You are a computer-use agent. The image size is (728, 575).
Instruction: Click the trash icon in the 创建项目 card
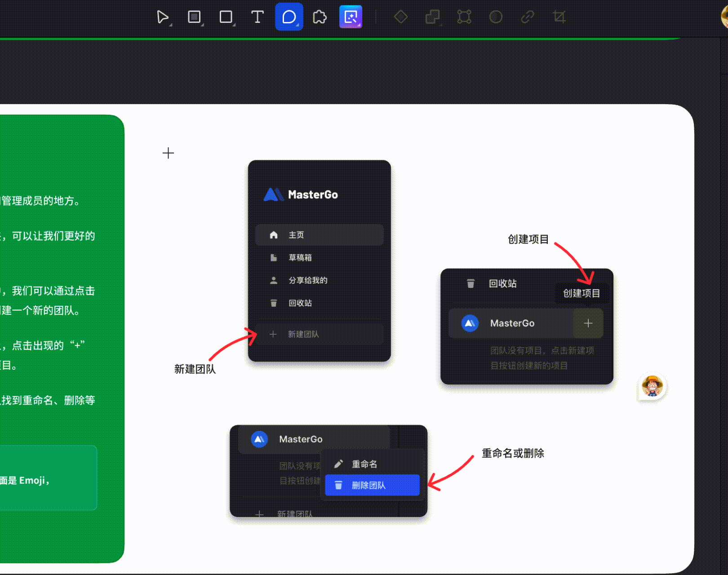coord(471,283)
